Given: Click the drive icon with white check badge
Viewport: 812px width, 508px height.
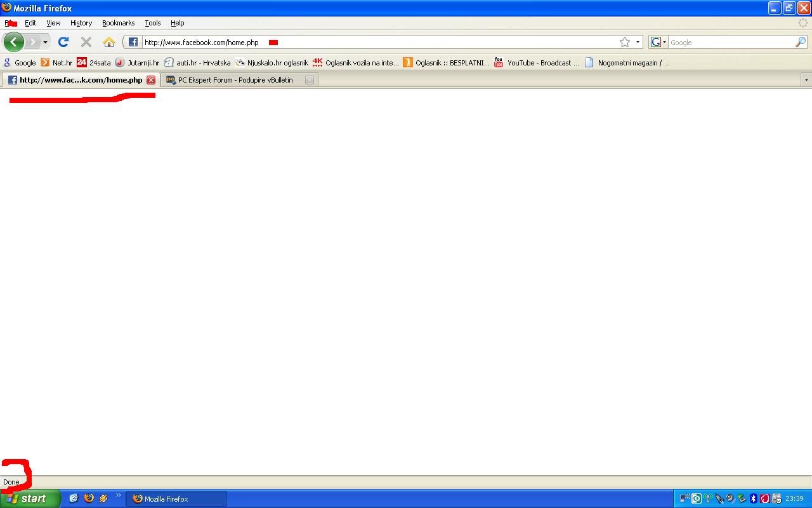Looking at the screenshot, I should [776, 498].
